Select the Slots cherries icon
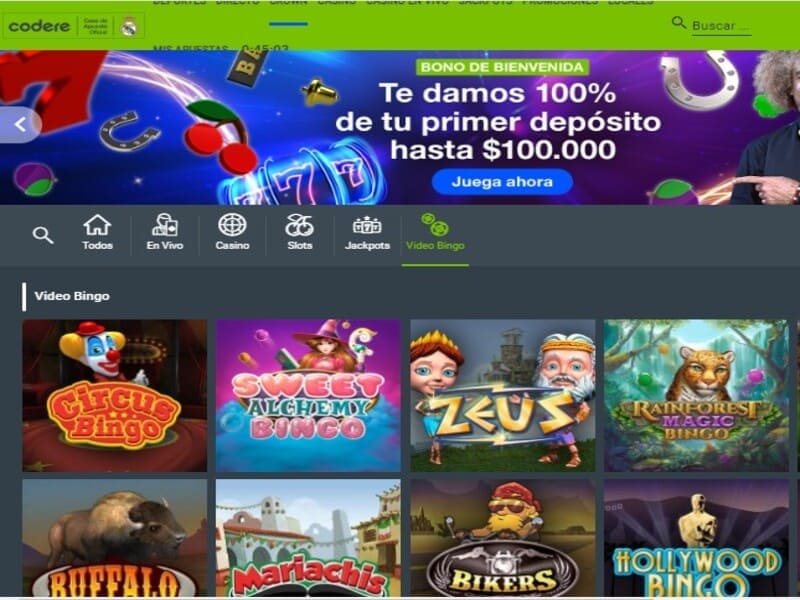 pos(299,225)
